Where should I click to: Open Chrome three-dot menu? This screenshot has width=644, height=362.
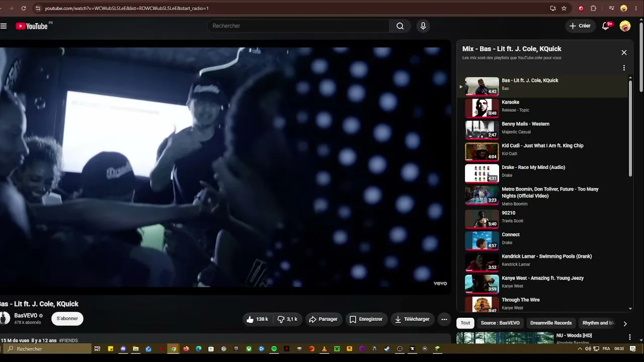tap(635, 8)
